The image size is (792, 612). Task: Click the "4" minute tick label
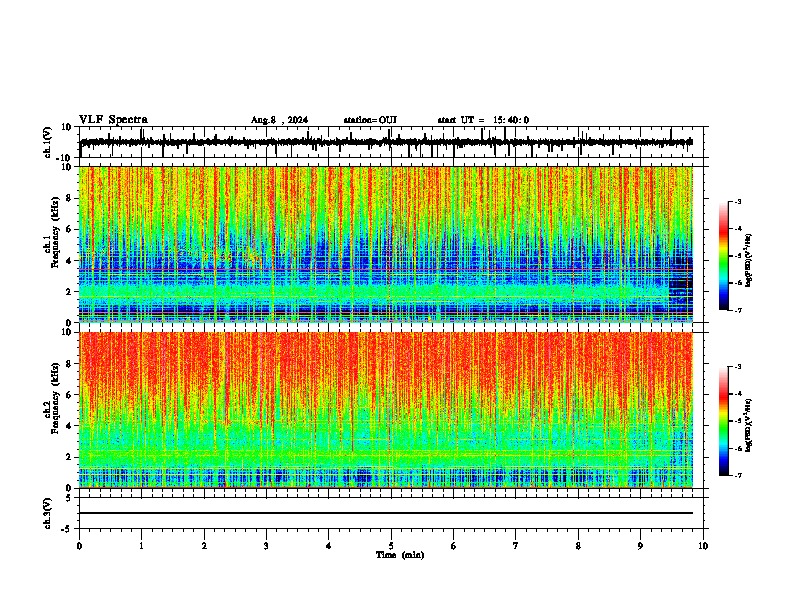[329, 546]
